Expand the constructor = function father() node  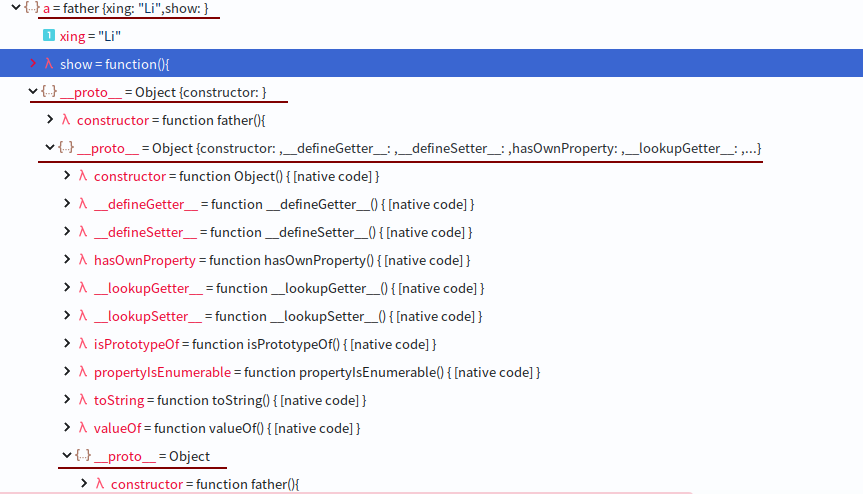coord(50,120)
